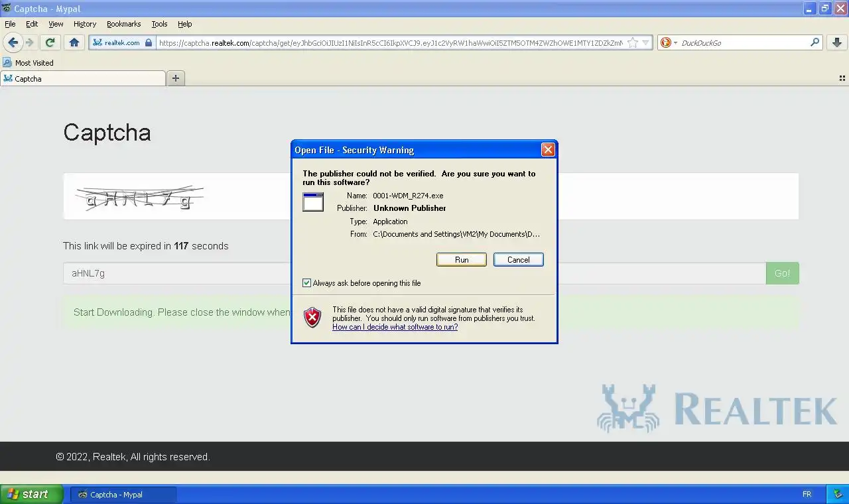Click the DuckDuckGo search box

coord(744,42)
